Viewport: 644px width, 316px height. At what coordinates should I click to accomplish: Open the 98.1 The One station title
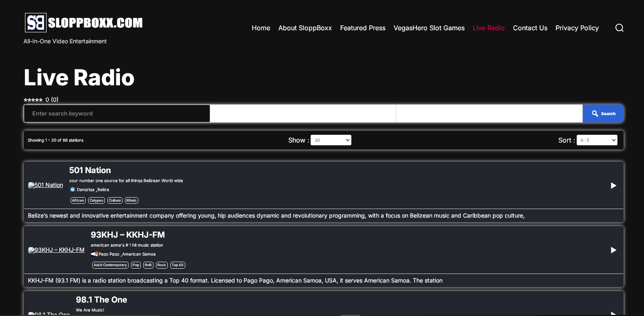click(x=101, y=300)
